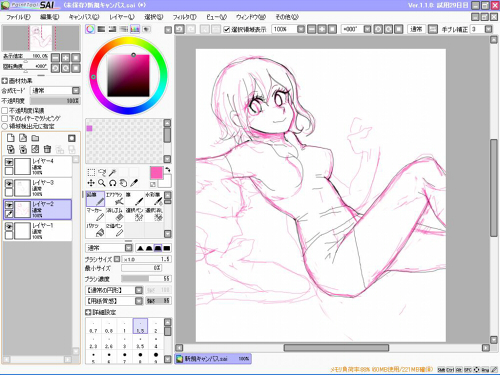Toggle visibility eye of レイヤー2
Viewport: 500px width, 375px height.
tap(9, 205)
